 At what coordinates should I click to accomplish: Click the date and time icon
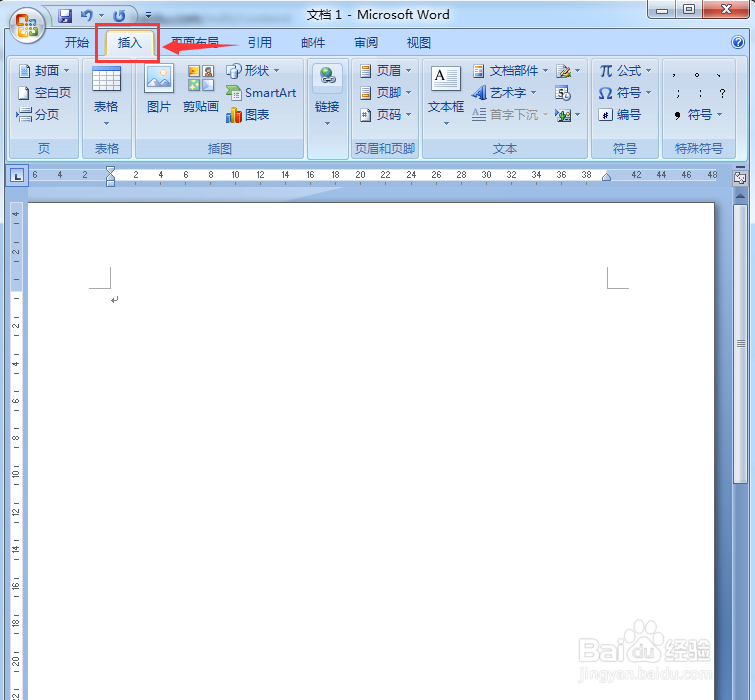tap(563, 93)
